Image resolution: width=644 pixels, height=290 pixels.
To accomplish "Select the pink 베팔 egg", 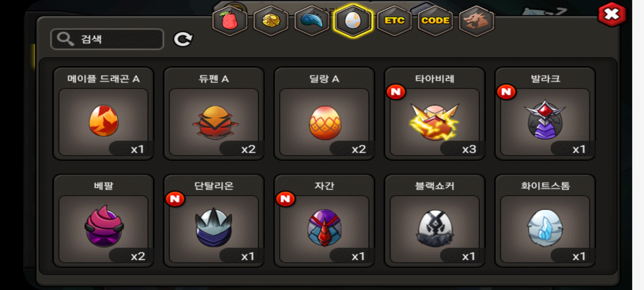I will pos(104,221).
